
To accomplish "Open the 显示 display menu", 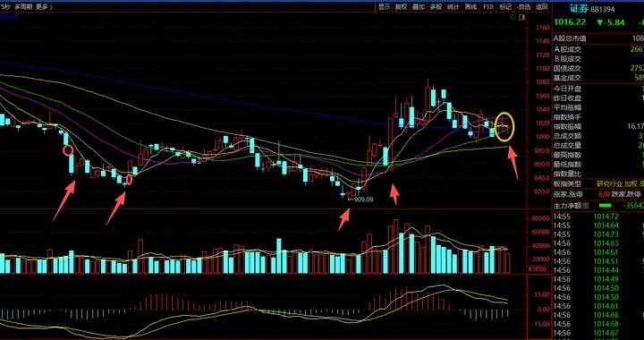I will 384,7.
